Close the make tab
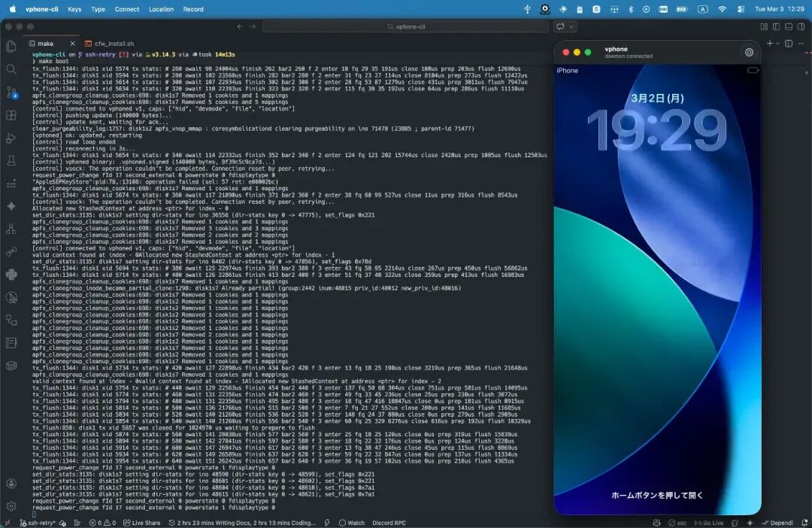 coord(72,44)
